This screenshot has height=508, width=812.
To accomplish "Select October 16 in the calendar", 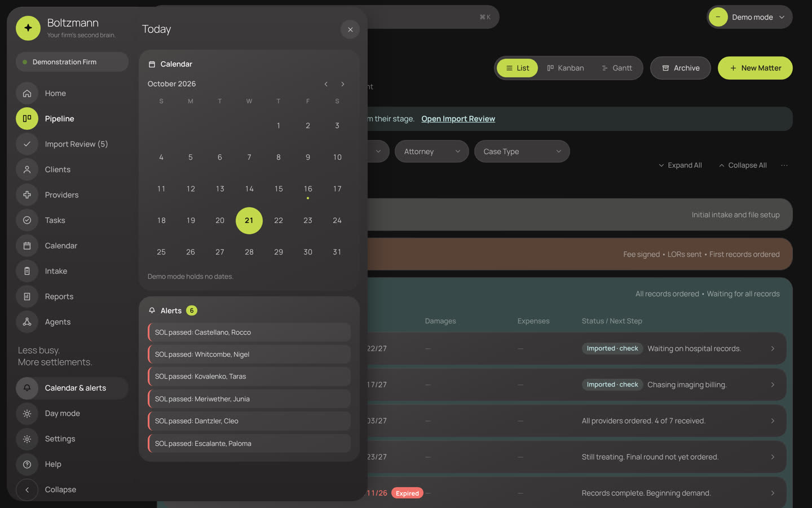I will pyautogui.click(x=308, y=189).
